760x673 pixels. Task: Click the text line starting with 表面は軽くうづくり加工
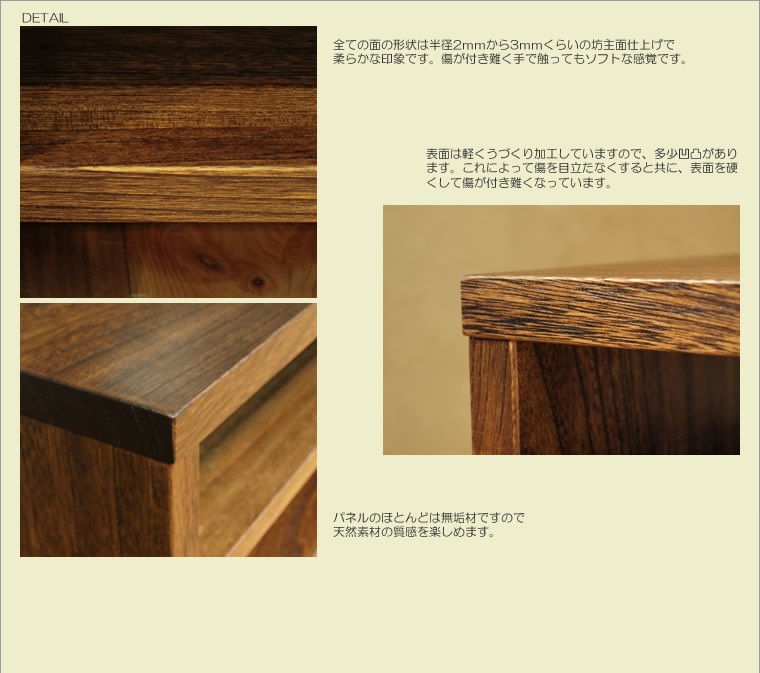pyautogui.click(x=581, y=154)
